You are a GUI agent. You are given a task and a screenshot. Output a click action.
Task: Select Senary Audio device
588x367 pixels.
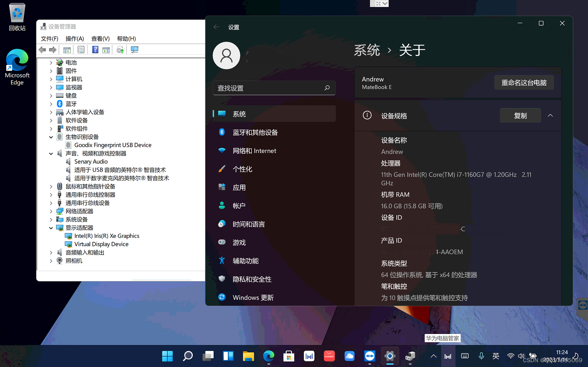91,161
